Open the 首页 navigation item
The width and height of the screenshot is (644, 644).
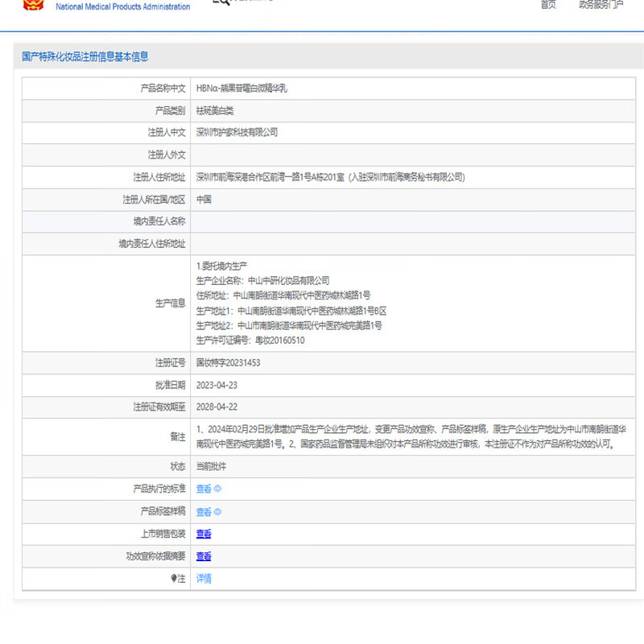pos(548,5)
